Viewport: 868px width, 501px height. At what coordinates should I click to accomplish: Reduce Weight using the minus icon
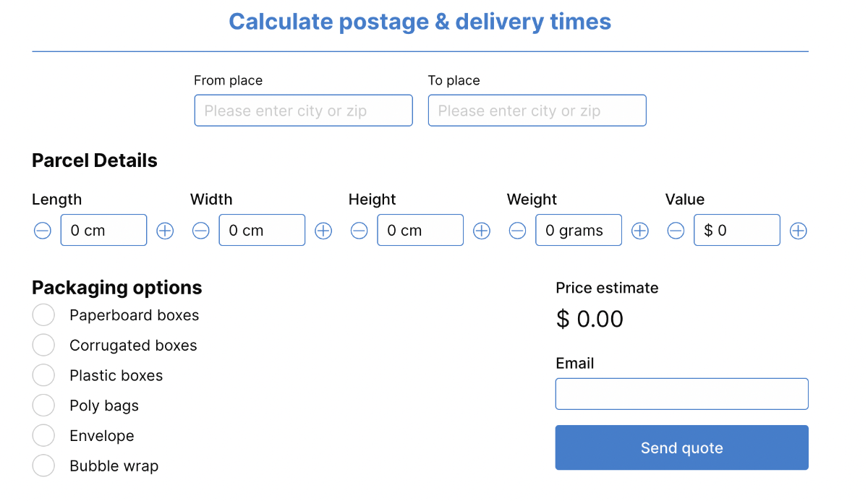517,231
